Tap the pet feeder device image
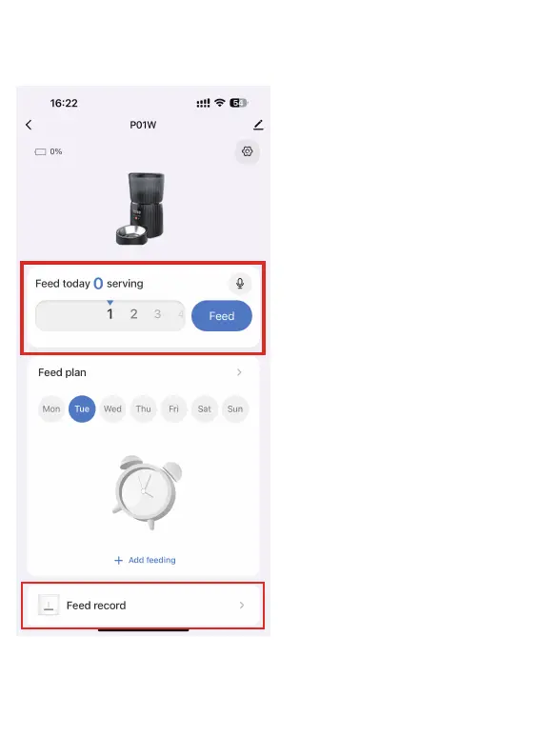The height and width of the screenshot is (756, 540). 141,209
